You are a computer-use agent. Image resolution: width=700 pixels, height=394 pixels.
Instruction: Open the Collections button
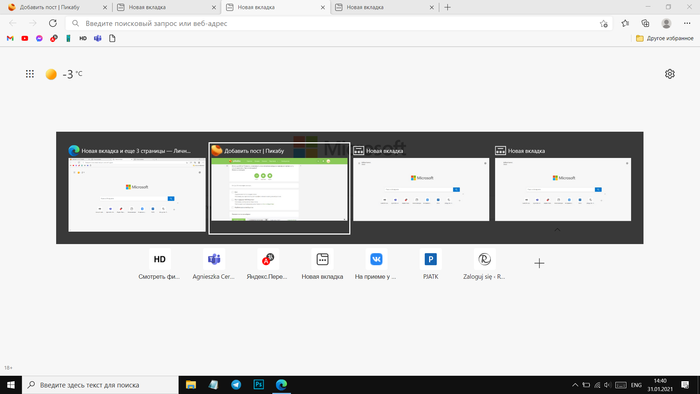645,23
